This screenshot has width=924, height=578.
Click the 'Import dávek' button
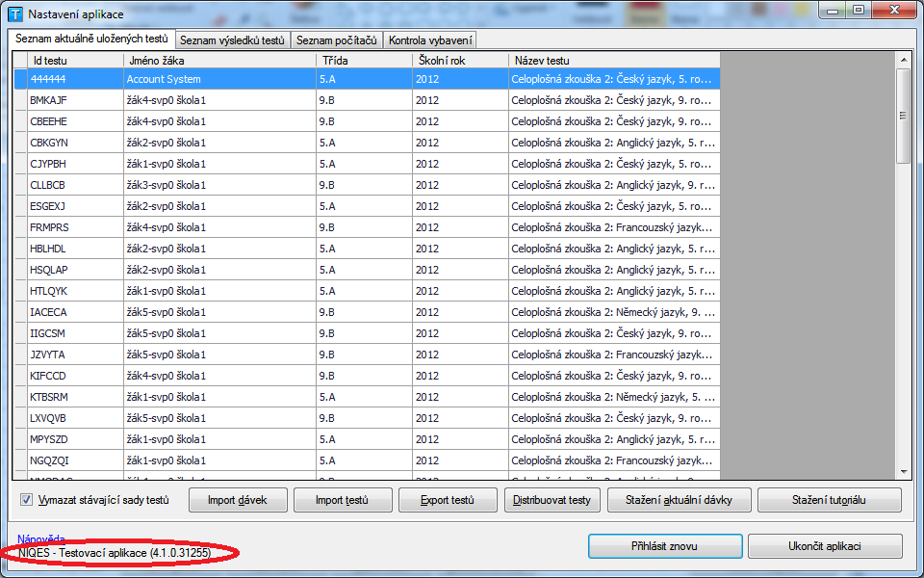[238, 500]
